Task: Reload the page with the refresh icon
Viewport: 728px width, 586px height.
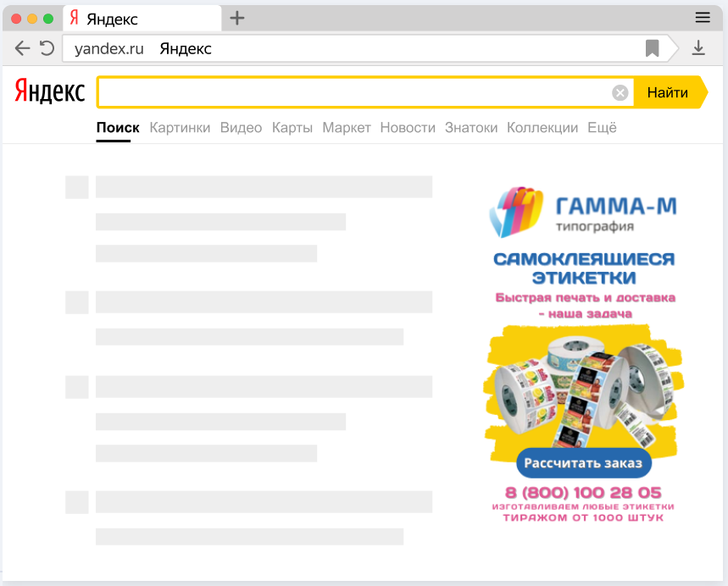Action: pyautogui.click(x=47, y=48)
